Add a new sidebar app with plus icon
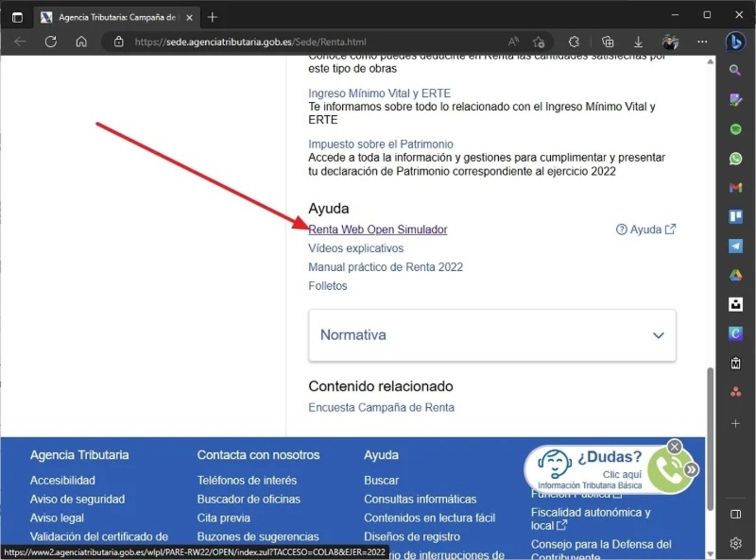 736,423
